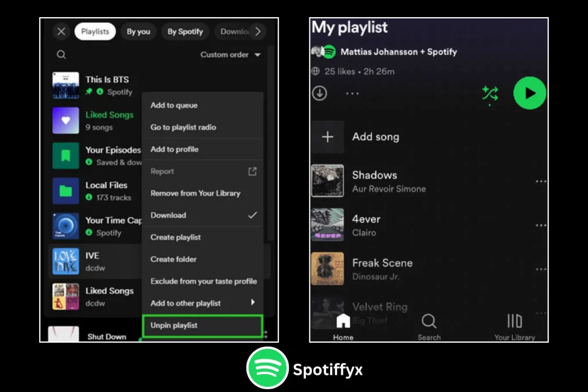Select the Playlists filter chip
Image resolution: width=588 pixels, height=392 pixels.
pos(95,32)
